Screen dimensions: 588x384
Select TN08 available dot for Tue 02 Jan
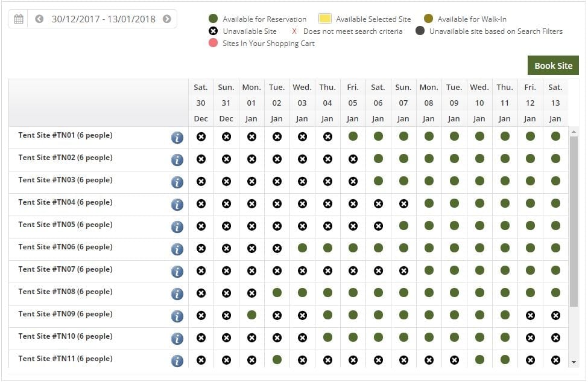tap(277, 292)
